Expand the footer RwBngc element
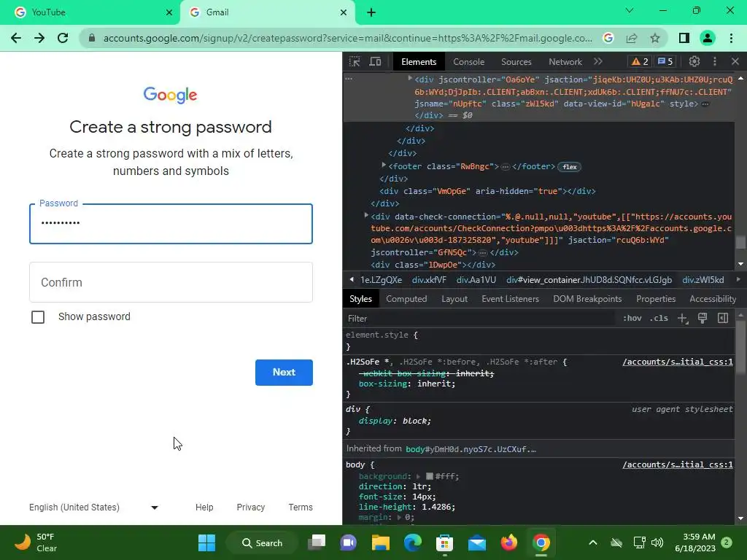Screen dimensions: 747x560 tap(384, 166)
